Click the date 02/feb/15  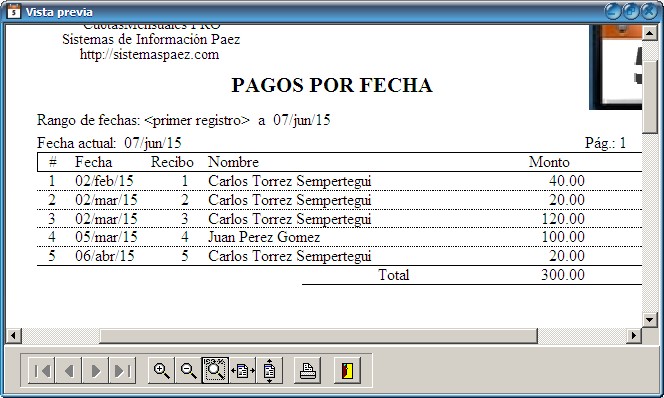click(x=104, y=181)
